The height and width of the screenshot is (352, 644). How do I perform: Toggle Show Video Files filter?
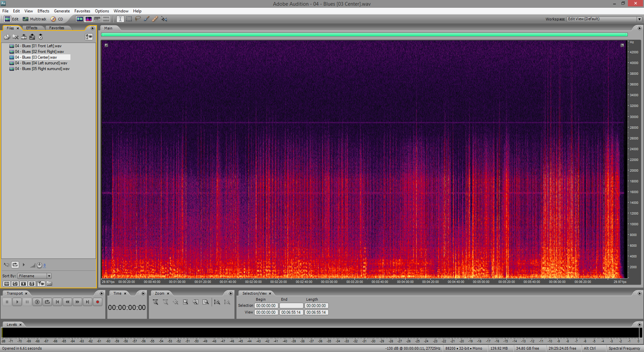[x=23, y=284]
